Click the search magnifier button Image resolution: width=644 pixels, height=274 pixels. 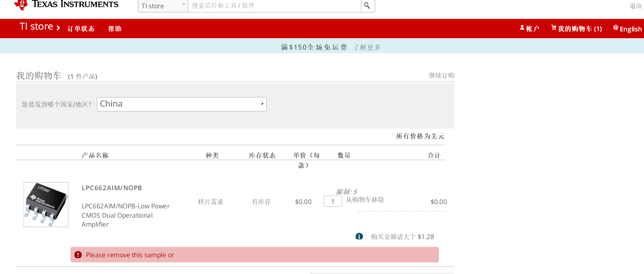(x=367, y=6)
